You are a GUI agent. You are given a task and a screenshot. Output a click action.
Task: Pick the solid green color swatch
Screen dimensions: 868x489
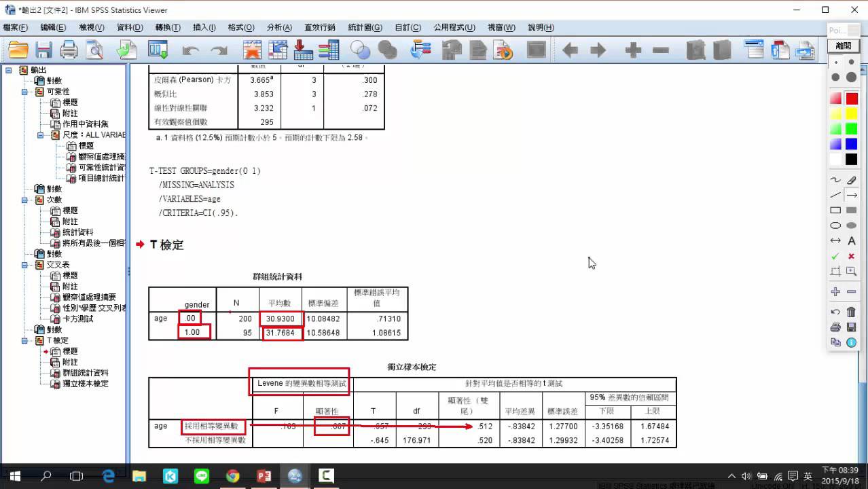coord(852,129)
